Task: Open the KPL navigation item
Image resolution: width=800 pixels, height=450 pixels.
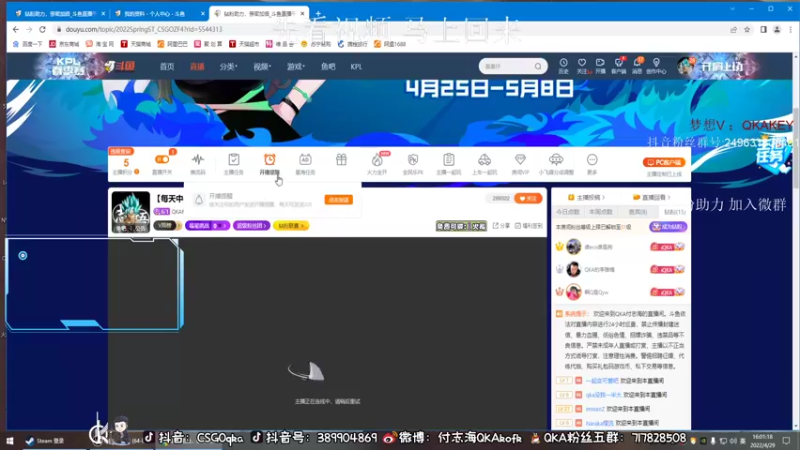Action: point(356,66)
